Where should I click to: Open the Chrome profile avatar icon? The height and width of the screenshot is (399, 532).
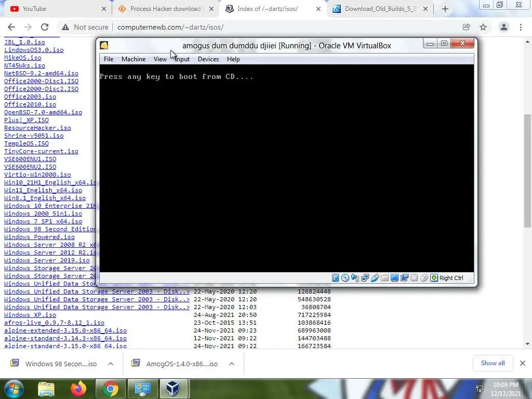coord(504,27)
